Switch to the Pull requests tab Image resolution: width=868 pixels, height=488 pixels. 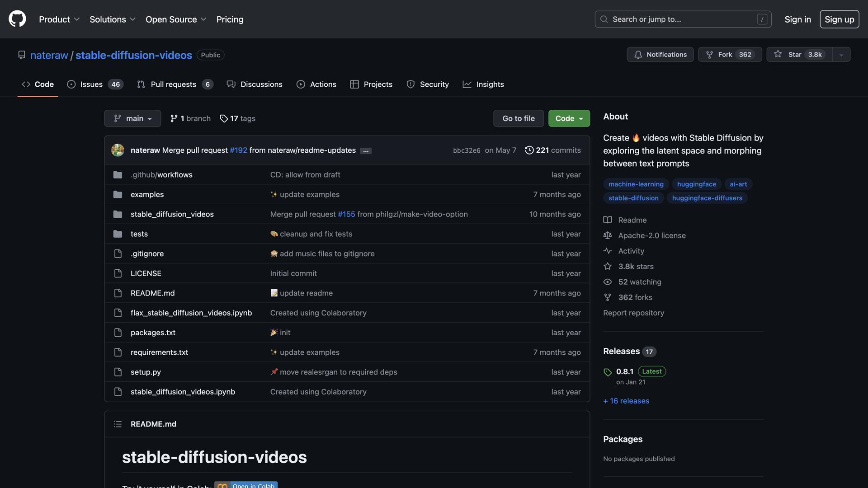click(x=173, y=84)
